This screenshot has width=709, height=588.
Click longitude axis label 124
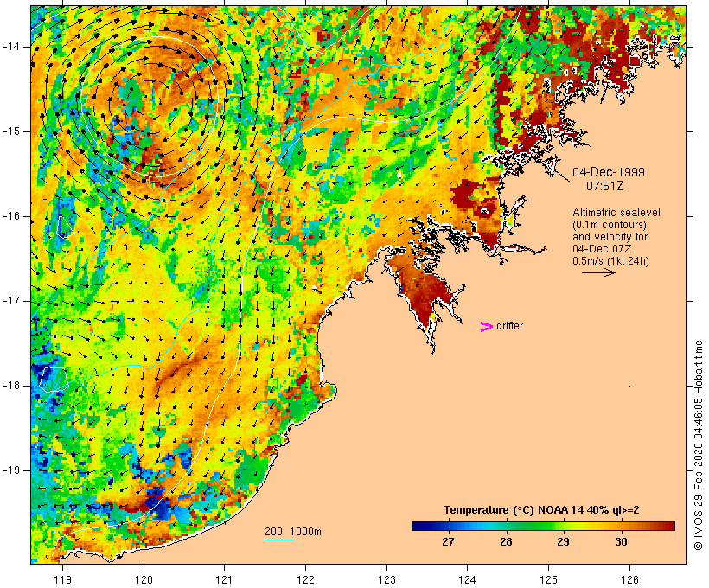[x=467, y=579]
